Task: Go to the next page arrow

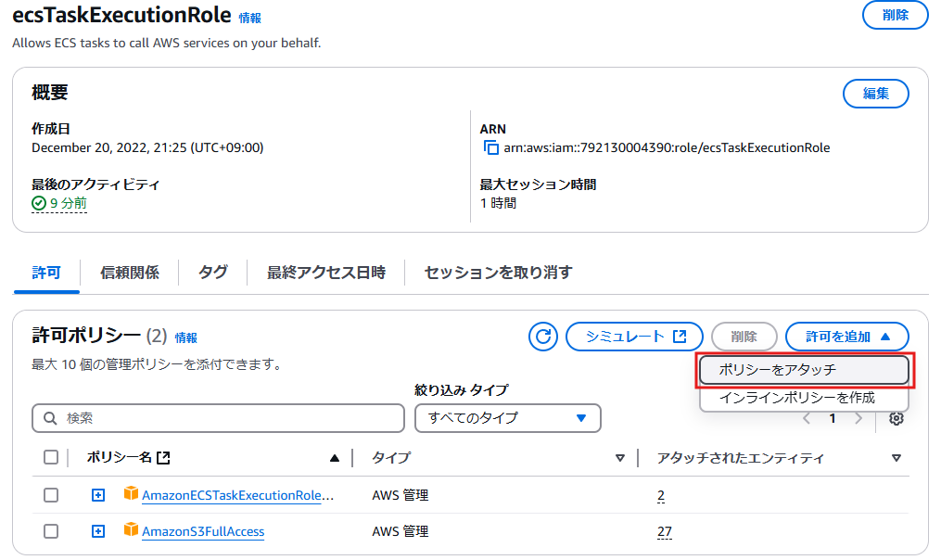Action: [858, 418]
